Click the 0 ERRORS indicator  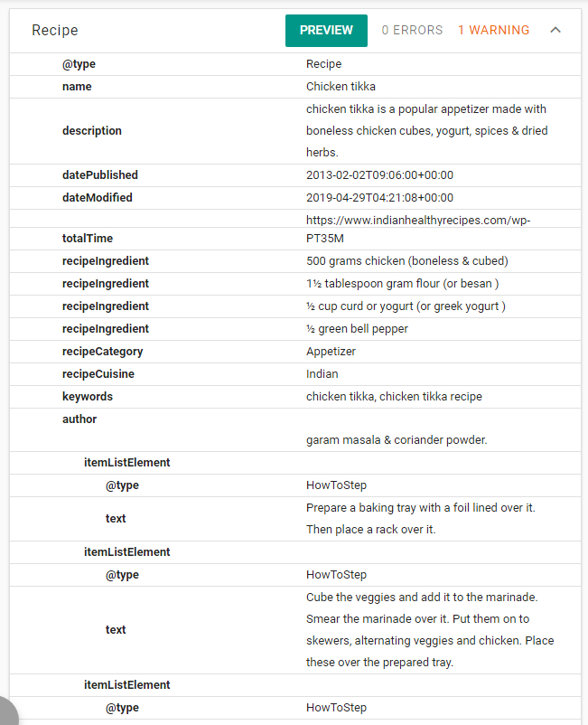tap(412, 30)
